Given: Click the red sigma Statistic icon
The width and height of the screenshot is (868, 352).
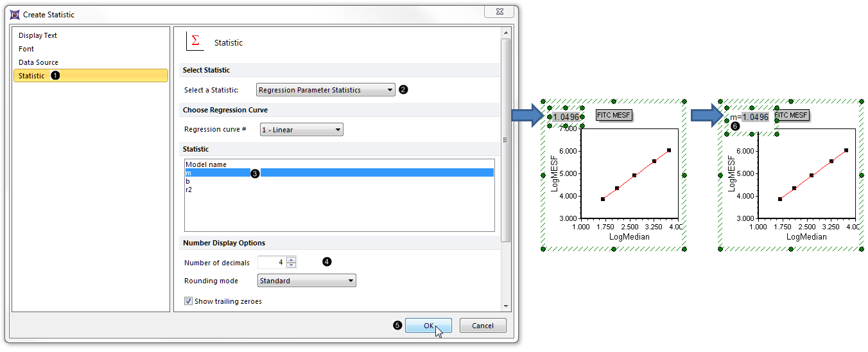Looking at the screenshot, I should pyautogui.click(x=195, y=42).
